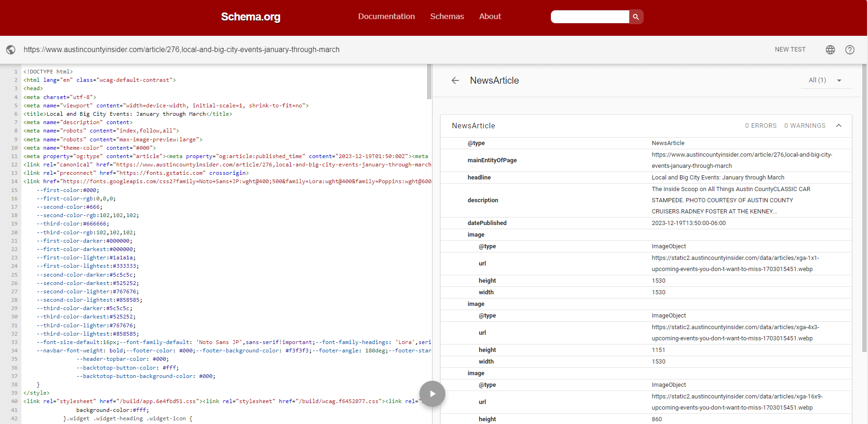Open the Schemas menu item

(447, 16)
